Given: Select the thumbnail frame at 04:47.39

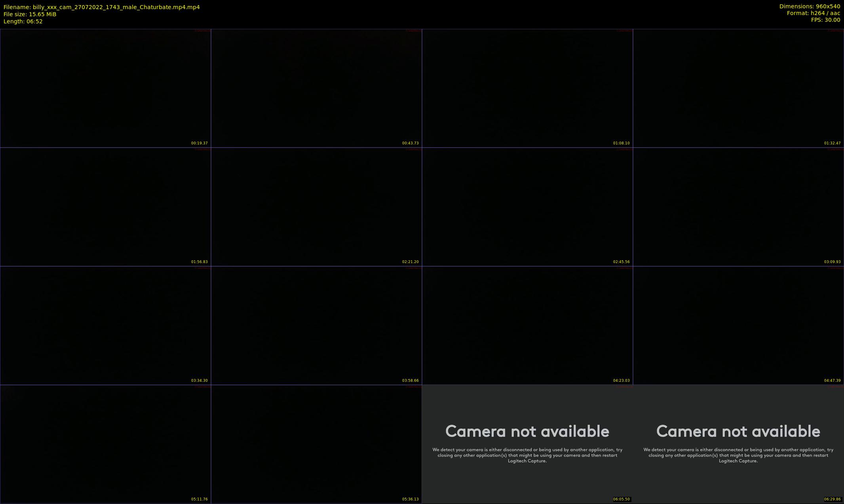Looking at the screenshot, I should point(738,326).
